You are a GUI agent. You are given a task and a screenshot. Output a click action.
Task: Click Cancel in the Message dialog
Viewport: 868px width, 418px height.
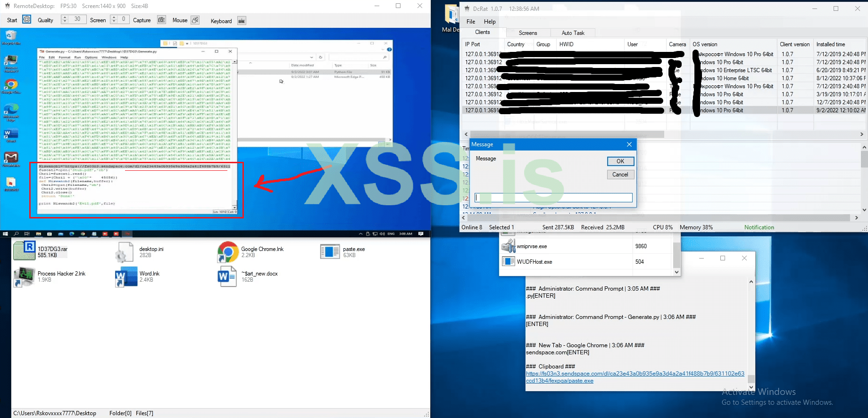620,175
